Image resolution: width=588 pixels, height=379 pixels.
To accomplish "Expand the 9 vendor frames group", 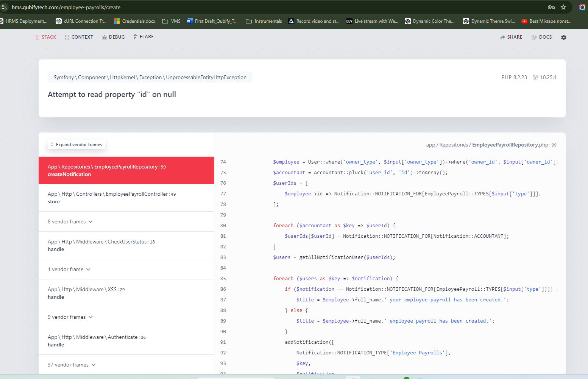I will (70, 317).
